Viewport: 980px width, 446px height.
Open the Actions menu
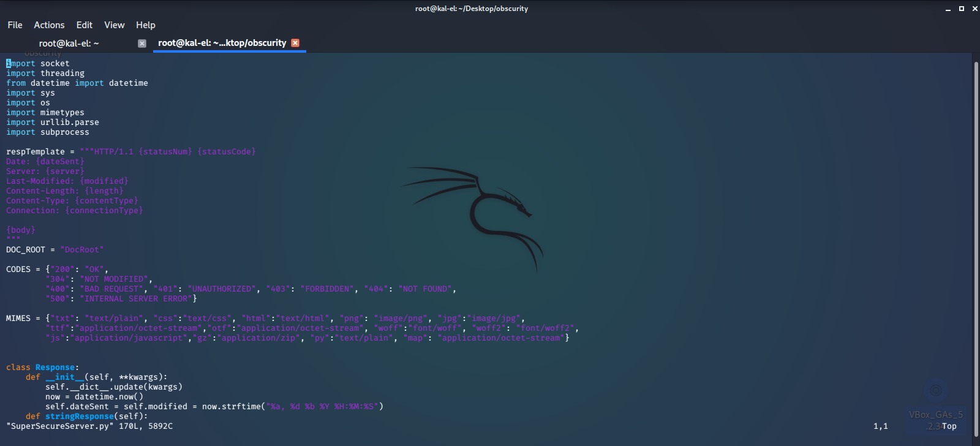pyautogui.click(x=49, y=25)
